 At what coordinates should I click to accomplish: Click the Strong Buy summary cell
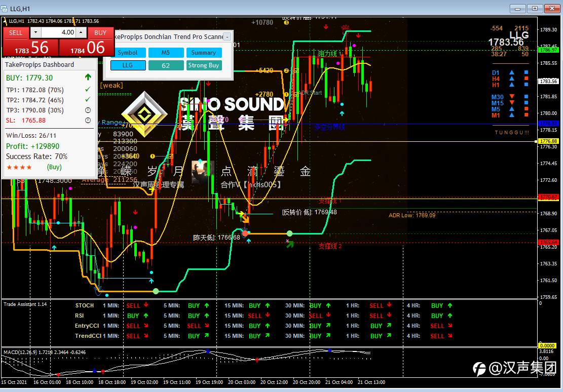(x=204, y=65)
